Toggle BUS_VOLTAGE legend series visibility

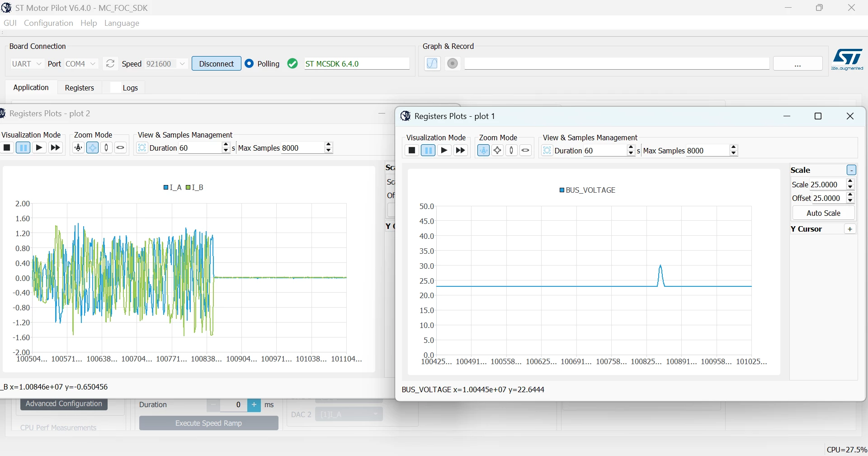(x=587, y=190)
